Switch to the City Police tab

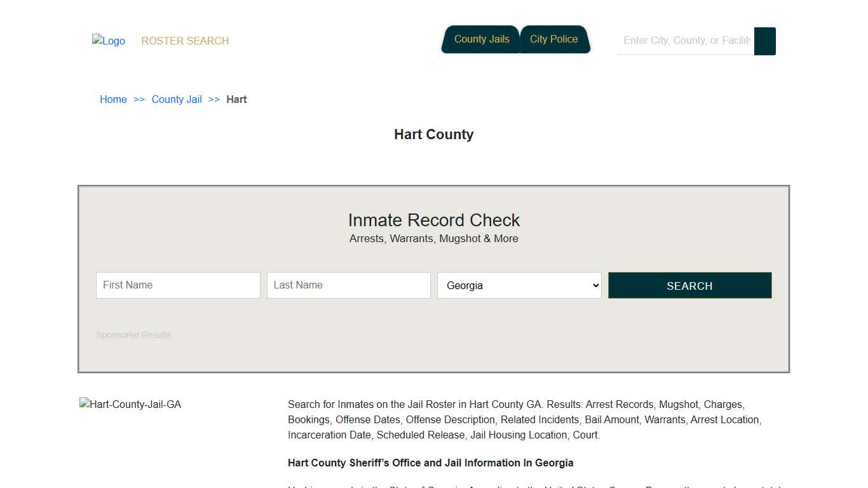point(554,39)
